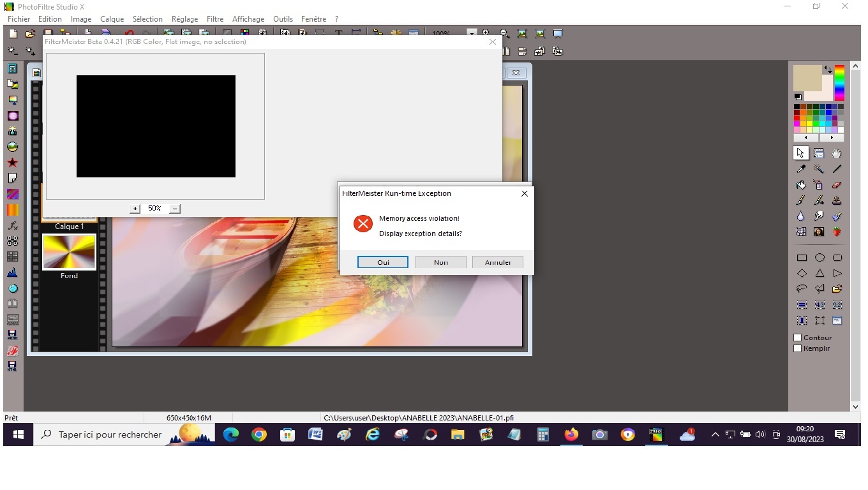Open the zoom percentage dropdown in toolbar
868x490 pixels.
[472, 33]
